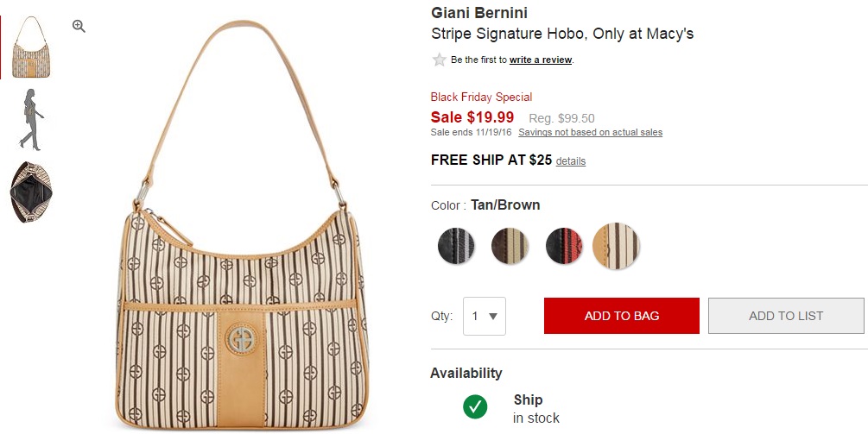Viewport: 868px width, 434px height.
Task: Open 'Savings not based on actual sales' link
Action: coord(590,132)
